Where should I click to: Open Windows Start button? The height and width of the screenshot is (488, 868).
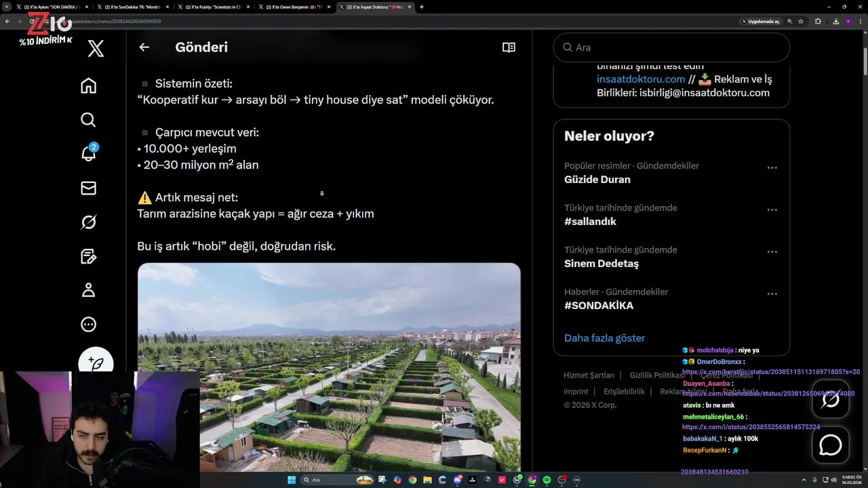pos(292,480)
